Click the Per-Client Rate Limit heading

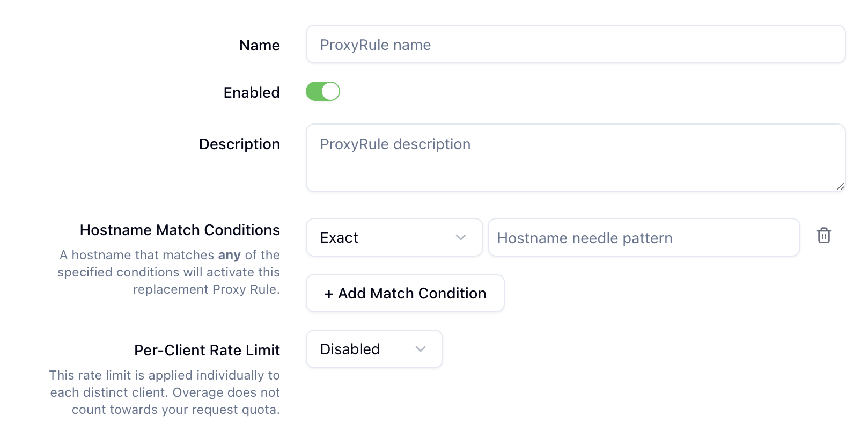(x=207, y=351)
